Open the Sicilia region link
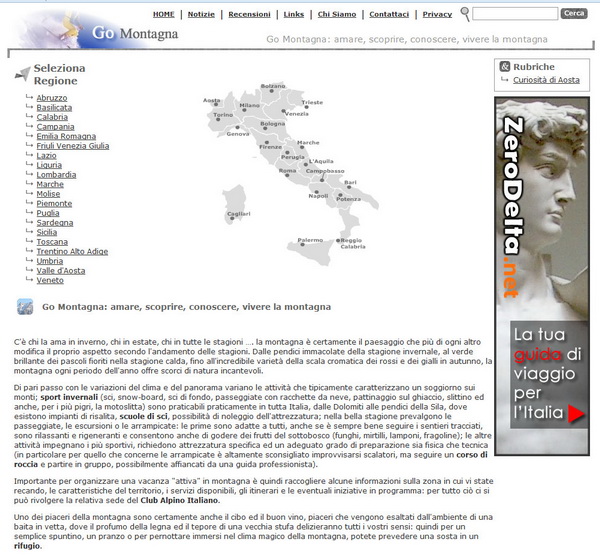Viewport: 600px width, 556px height. click(47, 232)
